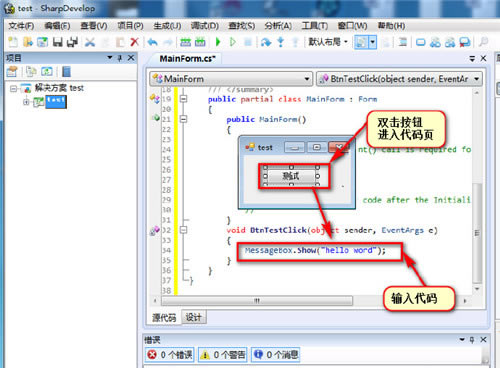Viewport: 500px width, 368px height.
Task: Open the 默认布局 layout dropdown
Action: click(x=329, y=42)
